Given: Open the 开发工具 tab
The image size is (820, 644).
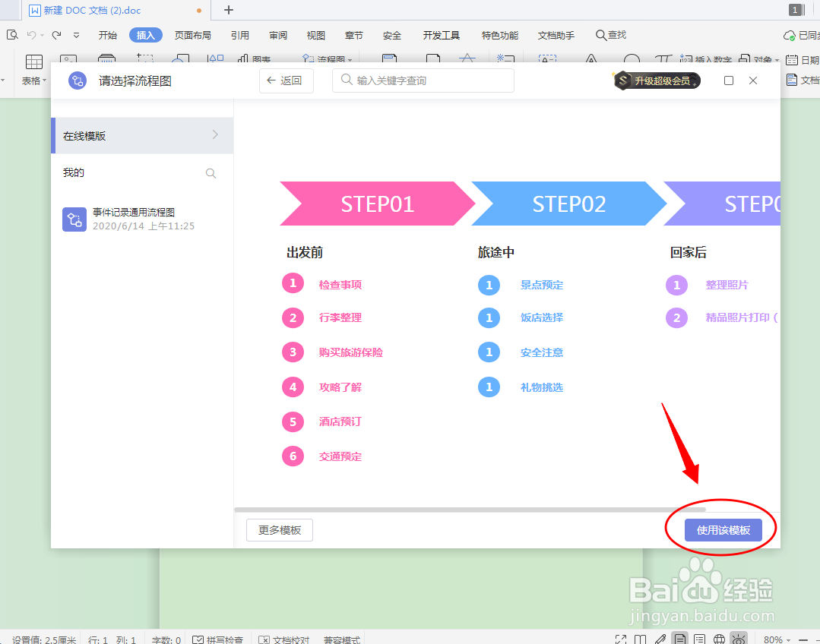Looking at the screenshot, I should point(442,35).
